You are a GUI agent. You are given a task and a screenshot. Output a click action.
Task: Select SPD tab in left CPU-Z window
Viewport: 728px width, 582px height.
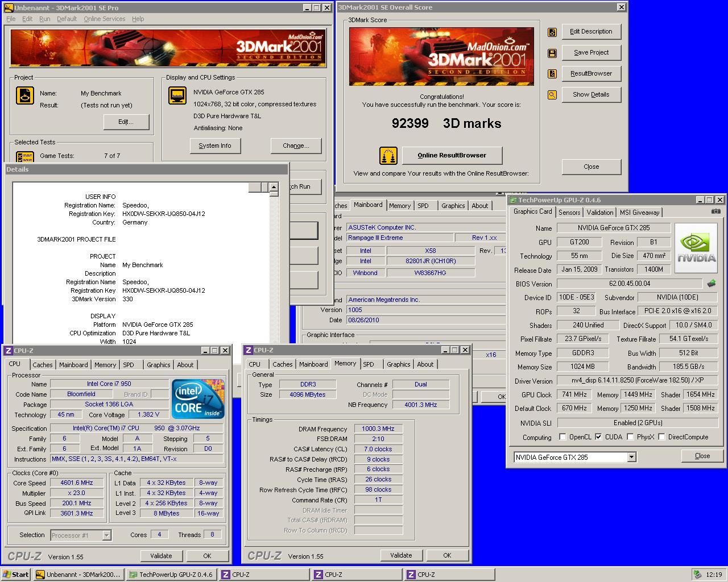pyautogui.click(x=129, y=365)
